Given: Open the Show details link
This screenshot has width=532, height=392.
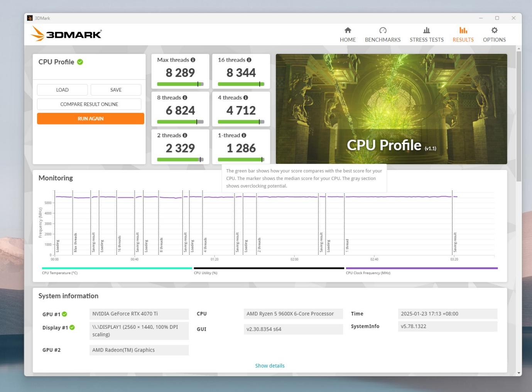Looking at the screenshot, I should coord(270,366).
